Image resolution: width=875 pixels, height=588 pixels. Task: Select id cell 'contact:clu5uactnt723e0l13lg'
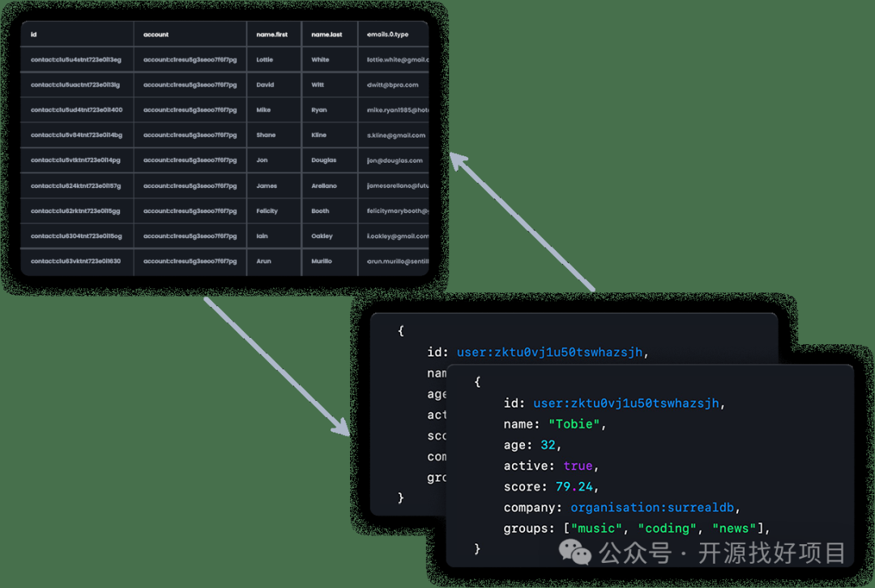(x=75, y=85)
